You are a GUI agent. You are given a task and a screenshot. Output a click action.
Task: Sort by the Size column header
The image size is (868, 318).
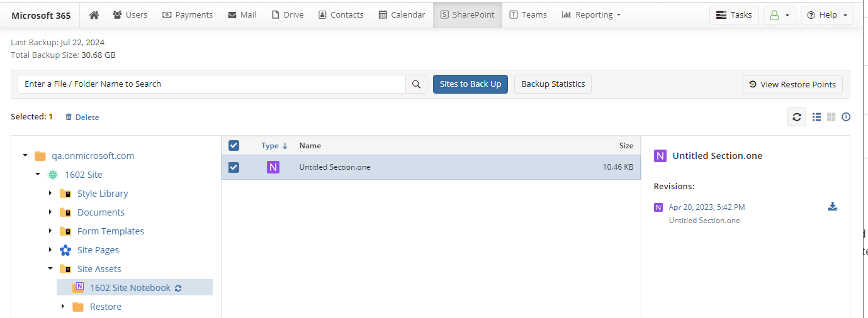626,145
